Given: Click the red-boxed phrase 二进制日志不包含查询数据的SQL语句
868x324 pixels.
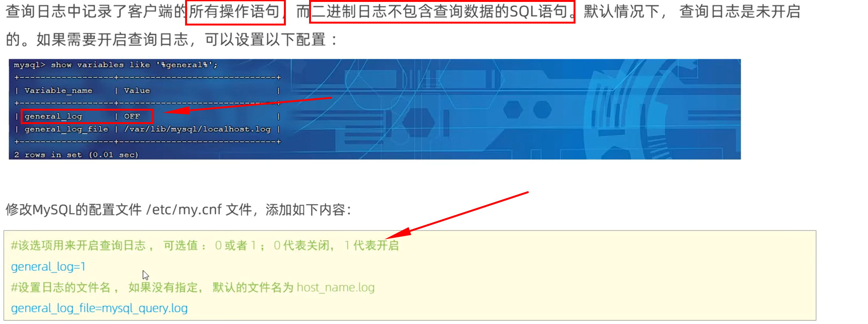Looking at the screenshot, I should pyautogui.click(x=442, y=12).
